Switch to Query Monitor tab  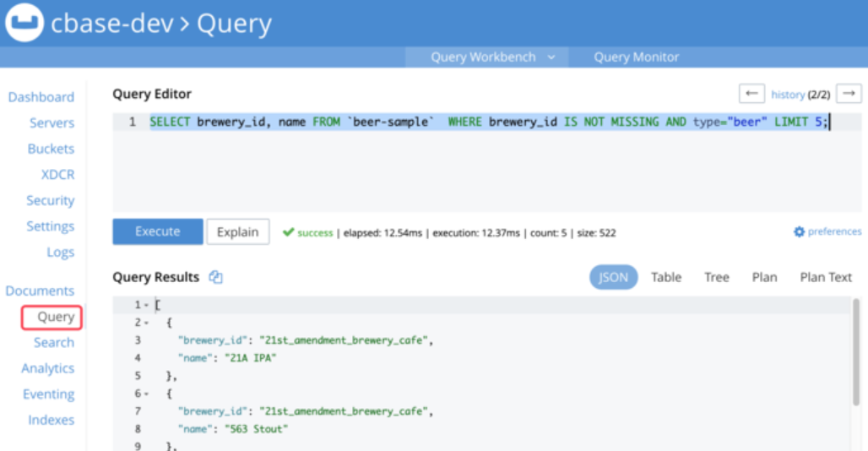pyautogui.click(x=636, y=57)
